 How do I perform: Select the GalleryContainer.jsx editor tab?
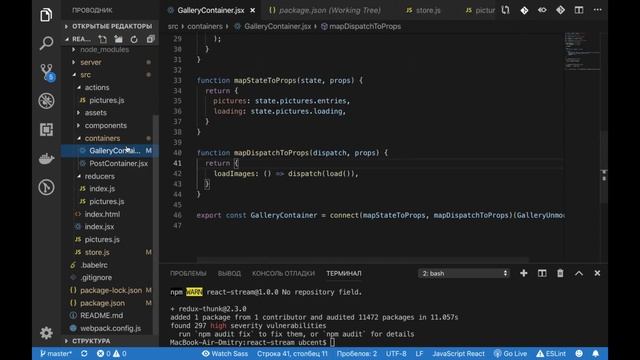point(211,11)
